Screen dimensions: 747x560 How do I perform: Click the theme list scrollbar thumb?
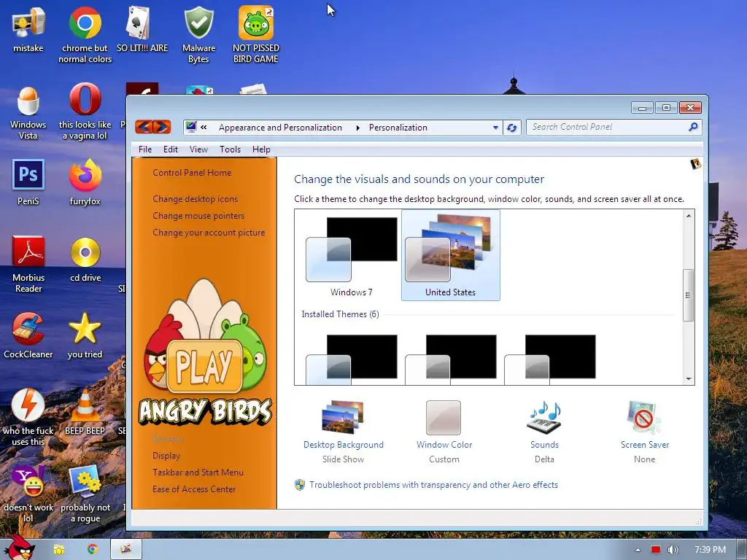[688, 295]
